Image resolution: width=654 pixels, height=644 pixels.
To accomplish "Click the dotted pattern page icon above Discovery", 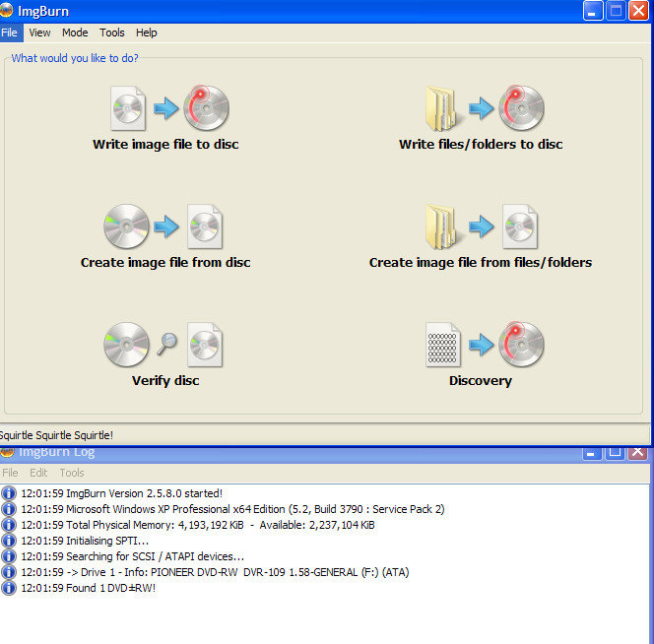I will coord(443,345).
